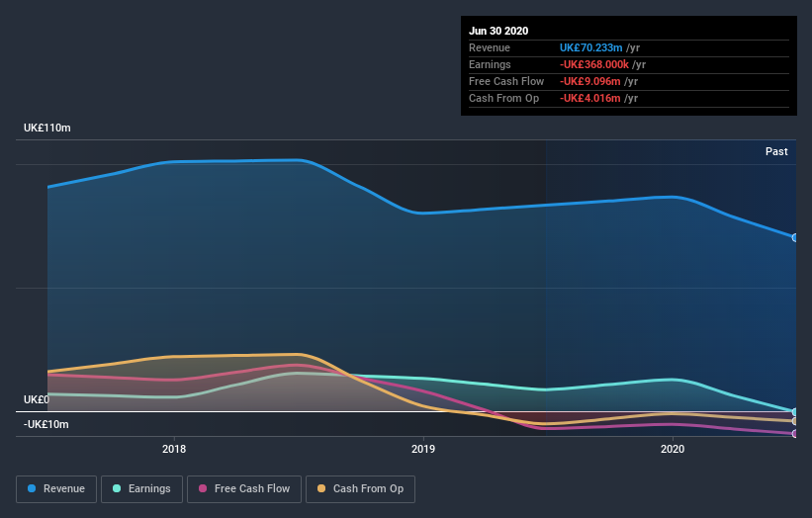Click the 2019 x-axis label
The width and height of the screenshot is (812, 518).
coord(423,449)
